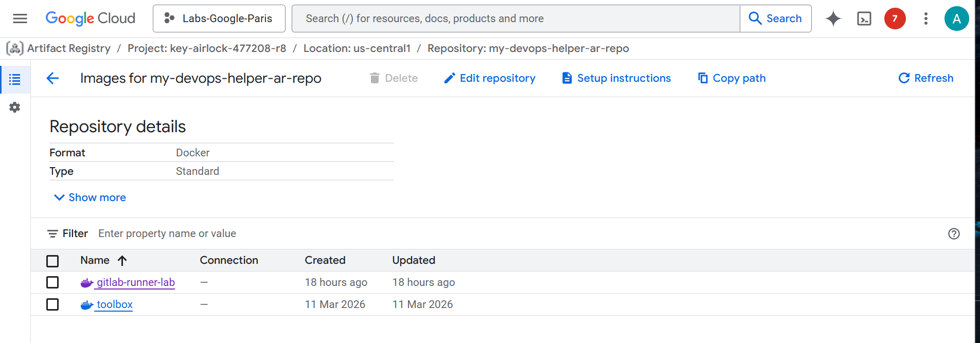
Task: Click Edit repository in the toolbar
Action: tap(490, 78)
